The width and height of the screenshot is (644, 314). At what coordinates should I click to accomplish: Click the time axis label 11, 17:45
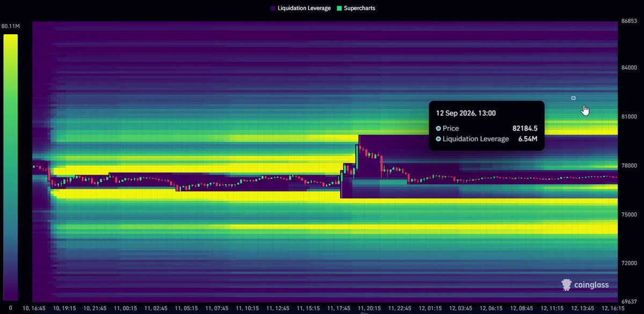pyautogui.click(x=339, y=309)
